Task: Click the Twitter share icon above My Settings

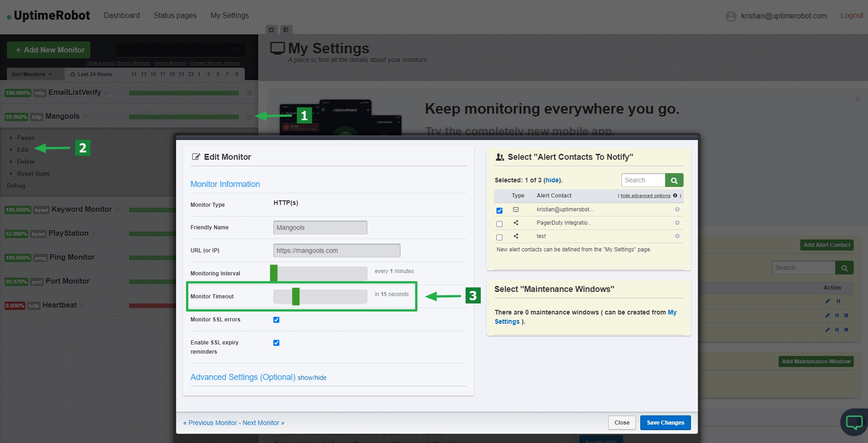Action: (x=272, y=29)
